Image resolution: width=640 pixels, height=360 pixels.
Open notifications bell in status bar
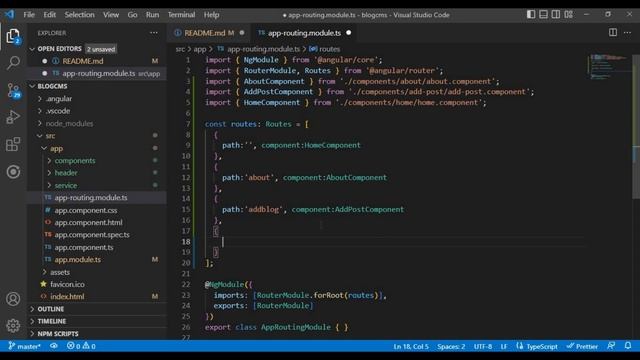tap(628, 346)
